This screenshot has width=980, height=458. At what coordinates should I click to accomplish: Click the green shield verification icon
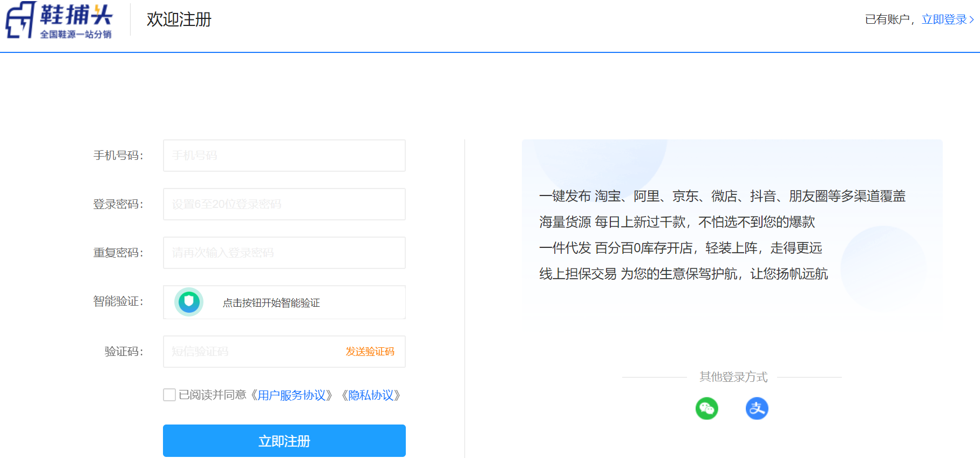click(x=189, y=302)
